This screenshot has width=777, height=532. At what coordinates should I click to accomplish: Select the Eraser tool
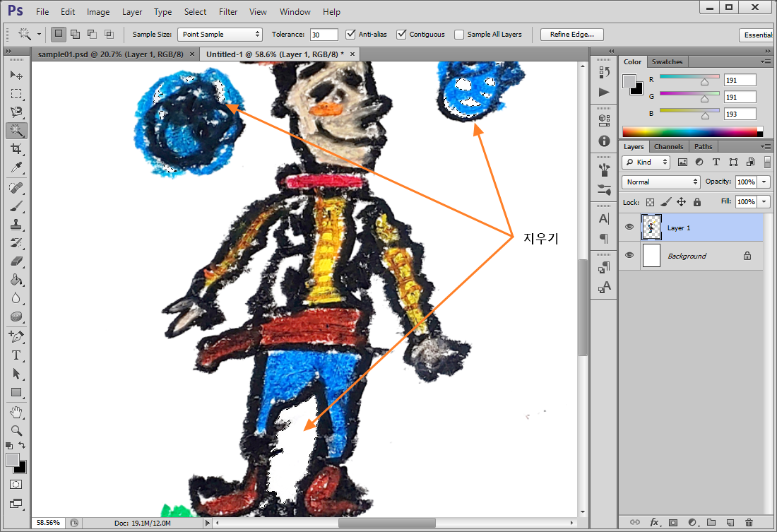click(16, 261)
